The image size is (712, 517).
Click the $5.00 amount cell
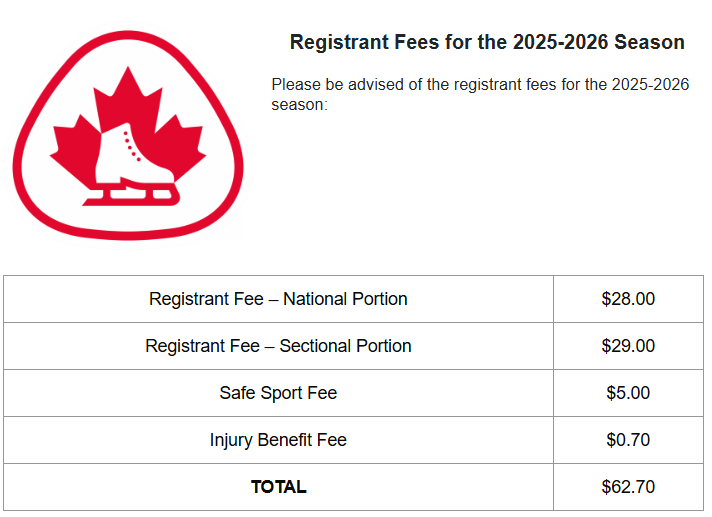click(x=628, y=393)
